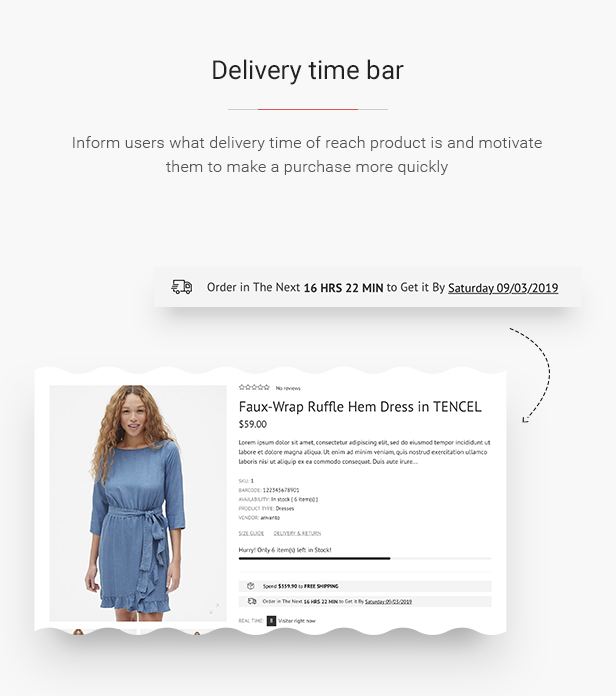
Task: Open the Saturday 09/03/2019 delivery date link
Action: coord(503,288)
